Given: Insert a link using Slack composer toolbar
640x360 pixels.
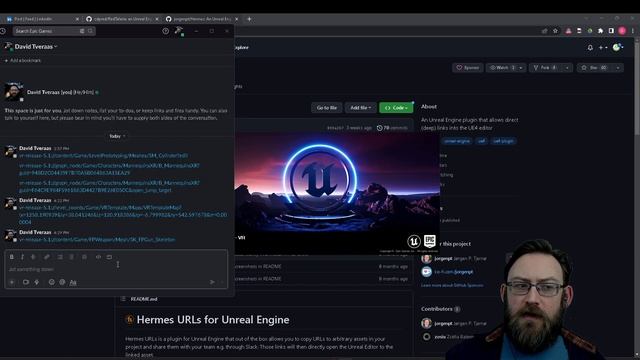Looking at the screenshot, I should (47, 257).
